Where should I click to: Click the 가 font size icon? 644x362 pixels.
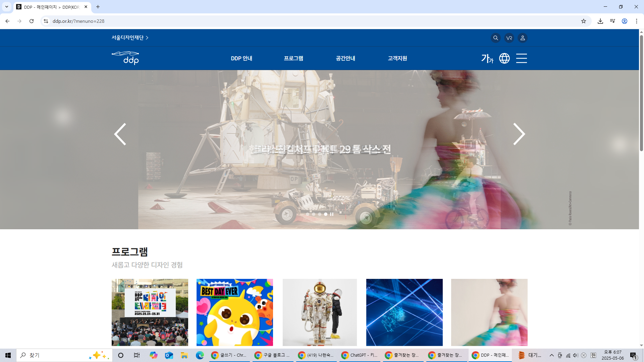[x=487, y=58]
